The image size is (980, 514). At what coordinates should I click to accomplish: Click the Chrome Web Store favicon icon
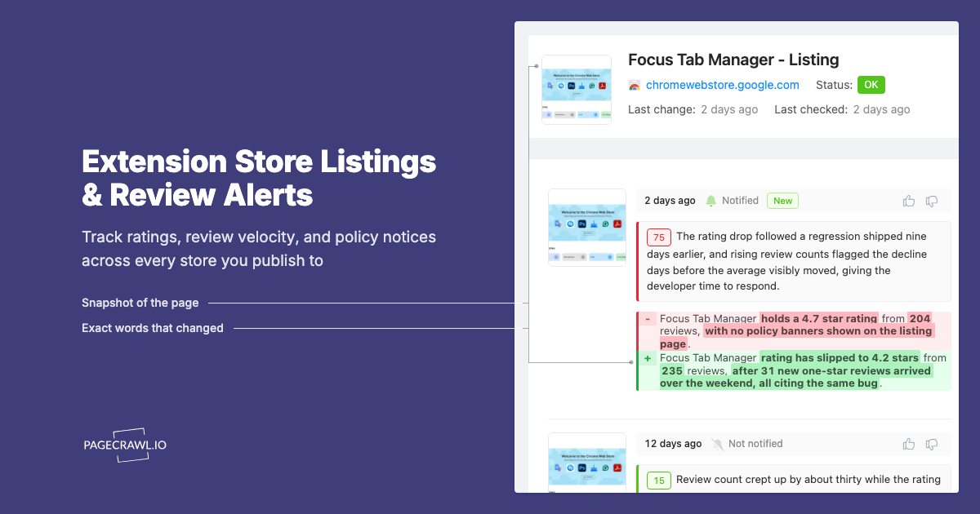click(635, 86)
